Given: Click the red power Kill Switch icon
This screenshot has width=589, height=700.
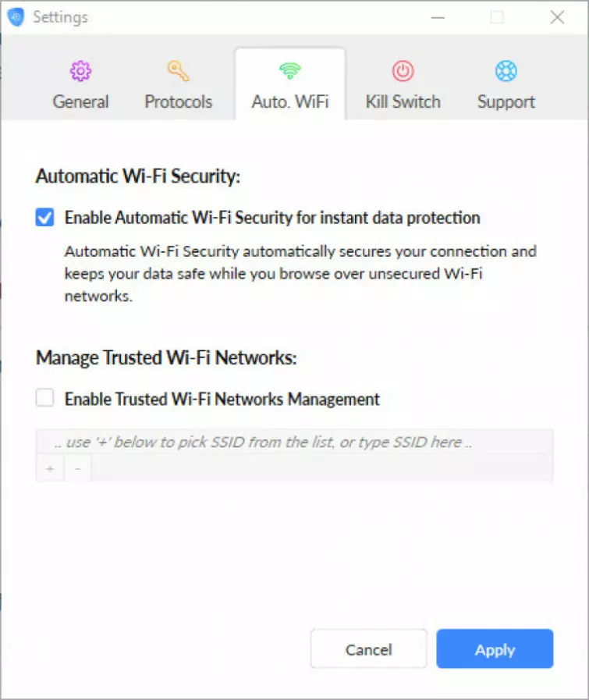Looking at the screenshot, I should (x=403, y=72).
